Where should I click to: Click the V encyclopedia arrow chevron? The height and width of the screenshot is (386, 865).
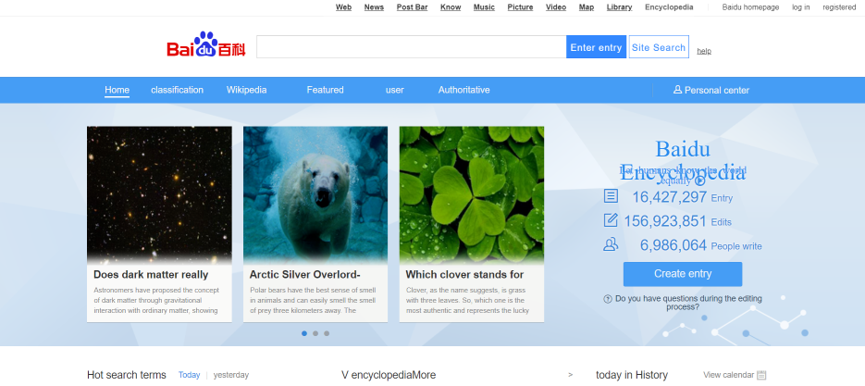(x=570, y=375)
